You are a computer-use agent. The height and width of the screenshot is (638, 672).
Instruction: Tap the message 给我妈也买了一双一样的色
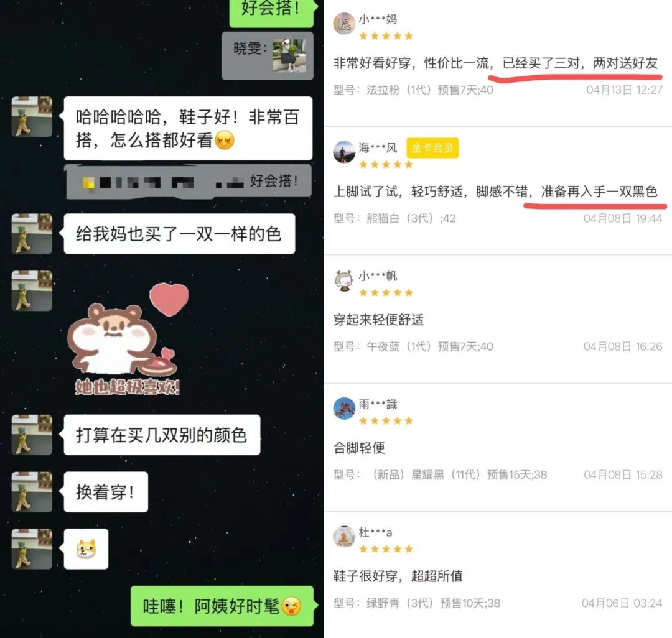179,234
